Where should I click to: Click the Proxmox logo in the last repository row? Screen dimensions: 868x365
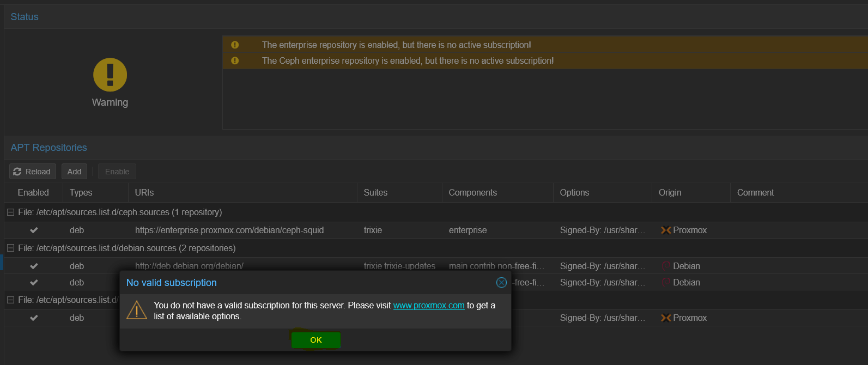click(666, 318)
